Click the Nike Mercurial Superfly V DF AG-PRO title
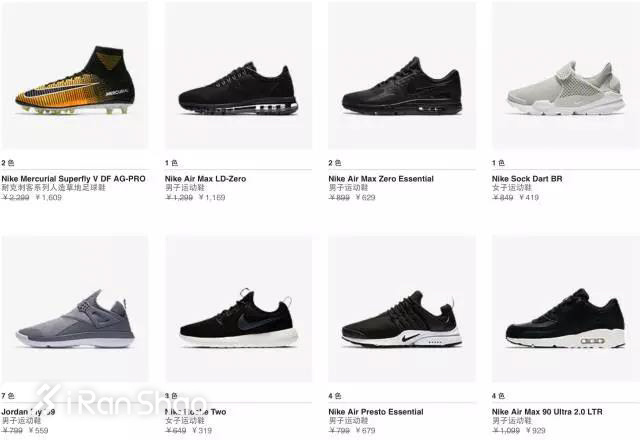The height and width of the screenshot is (440, 640). coord(73,179)
